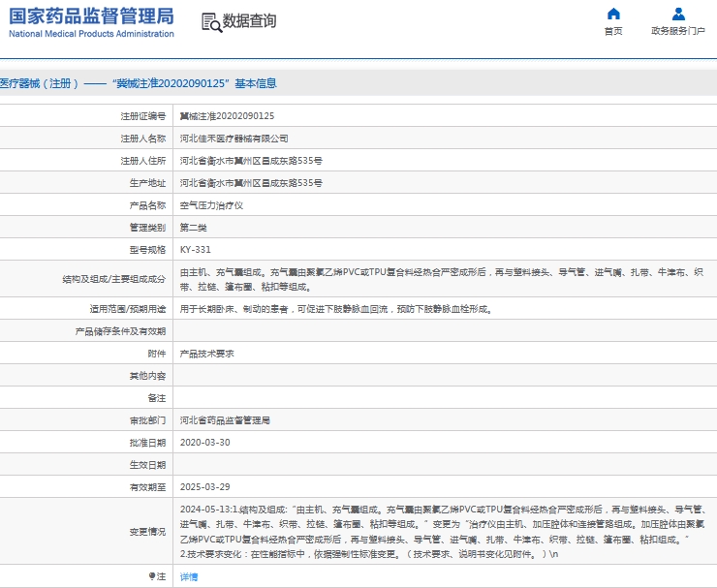Click the 注册证编号 row label
The width and height of the screenshot is (717, 588).
143,116
